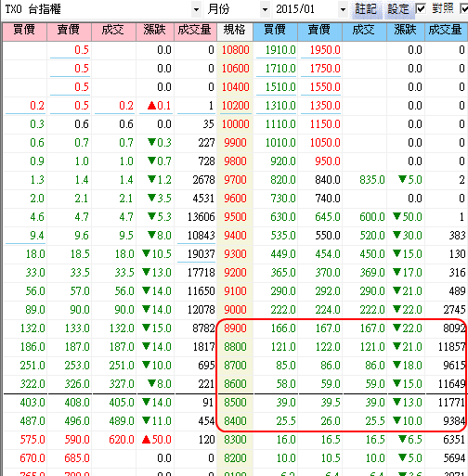
Task: Select strike price 8200
Action: tap(235, 458)
